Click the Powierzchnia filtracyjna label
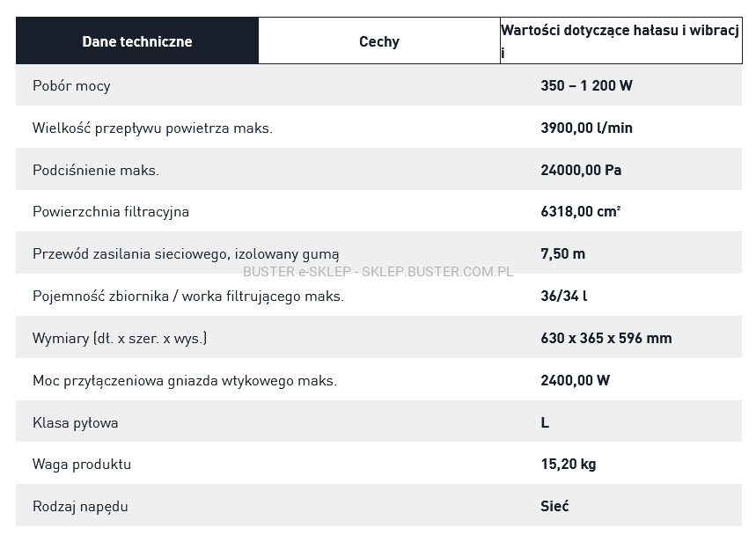Viewport: 756px width, 542px height. [x=111, y=212]
